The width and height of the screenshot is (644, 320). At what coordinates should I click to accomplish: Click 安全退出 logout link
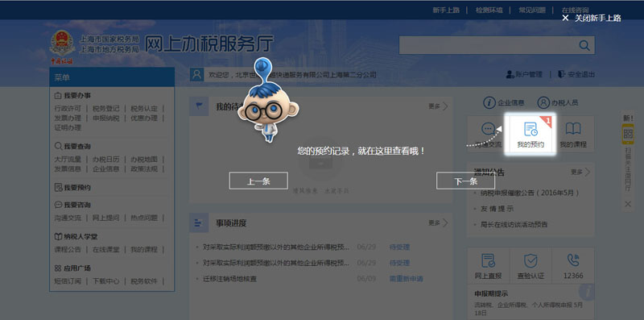(576, 74)
